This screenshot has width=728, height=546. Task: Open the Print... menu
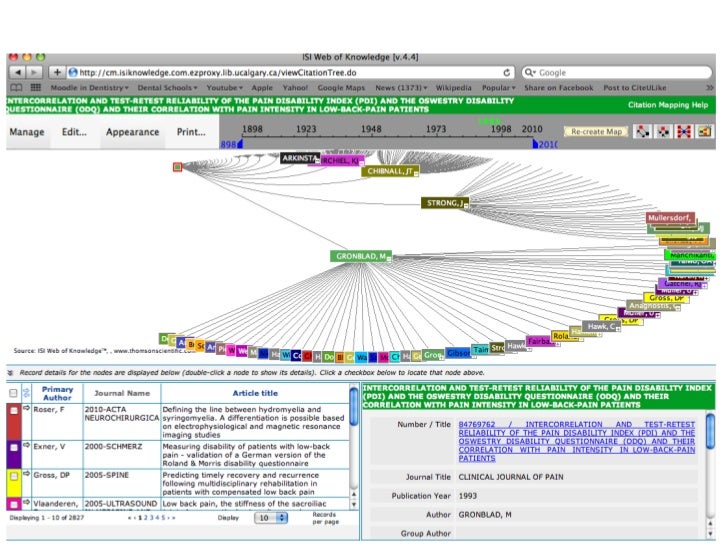191,132
